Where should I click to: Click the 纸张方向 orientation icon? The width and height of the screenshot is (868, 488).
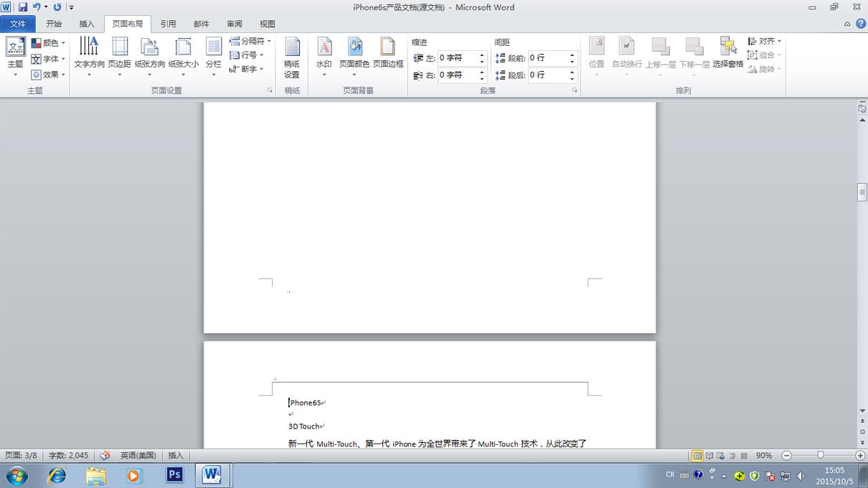(150, 47)
